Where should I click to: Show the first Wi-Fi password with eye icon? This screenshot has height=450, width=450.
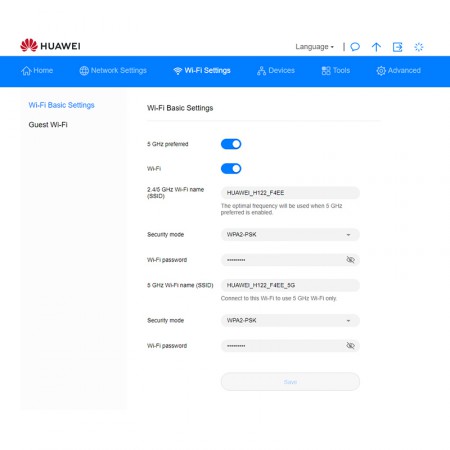click(x=350, y=260)
